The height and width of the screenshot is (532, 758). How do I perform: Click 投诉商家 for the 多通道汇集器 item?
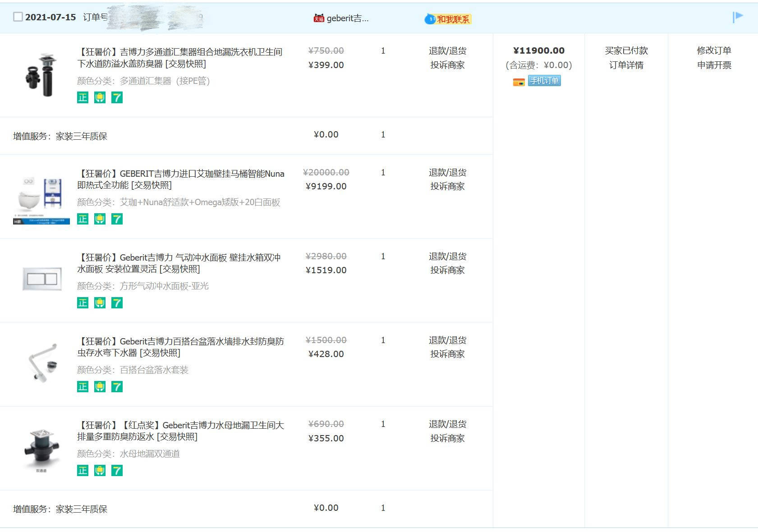[447, 65]
